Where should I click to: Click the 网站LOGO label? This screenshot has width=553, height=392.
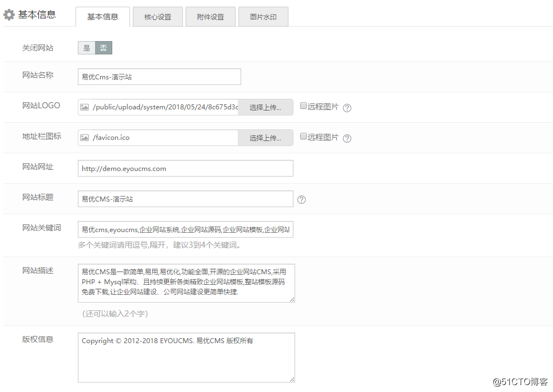41,105
